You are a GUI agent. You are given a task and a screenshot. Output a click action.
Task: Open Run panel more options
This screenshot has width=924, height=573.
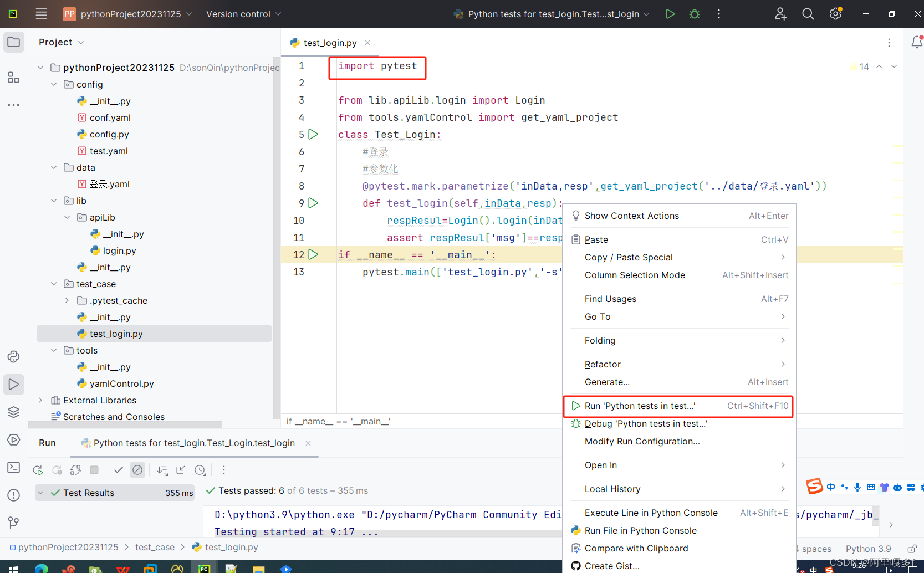pos(224,470)
